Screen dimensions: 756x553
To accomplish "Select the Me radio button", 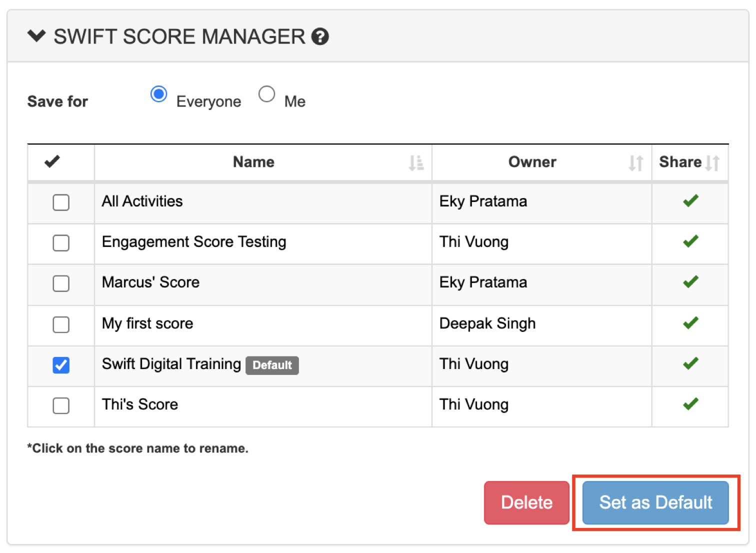I will (x=266, y=94).
